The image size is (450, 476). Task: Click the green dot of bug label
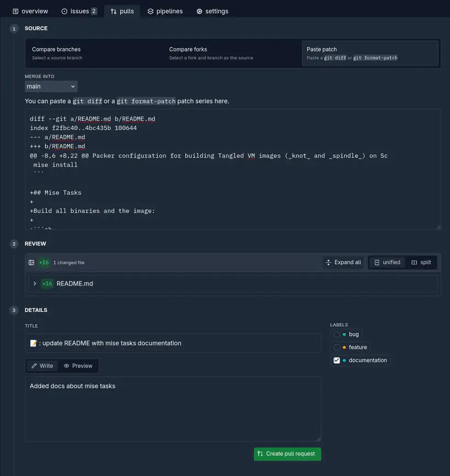click(x=344, y=335)
